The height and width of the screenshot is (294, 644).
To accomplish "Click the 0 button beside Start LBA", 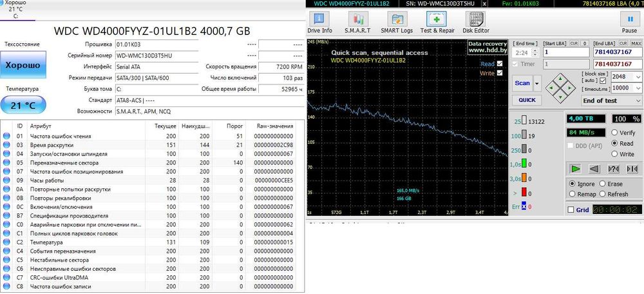I will [x=585, y=43].
